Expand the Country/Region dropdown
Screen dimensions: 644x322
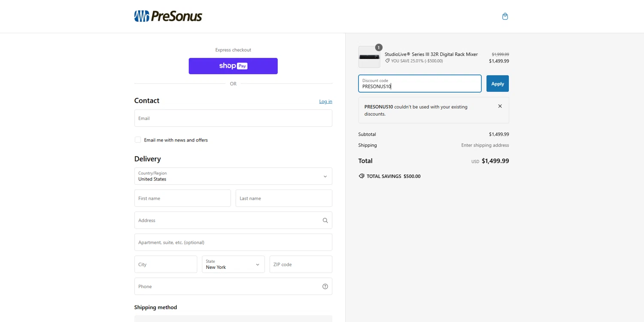(x=233, y=176)
